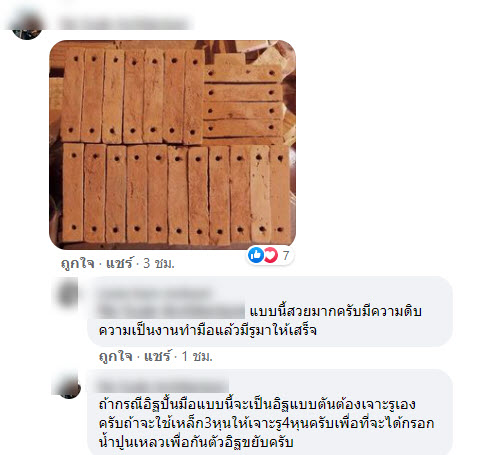Click แชร์ under the first reply
Viewport: 495px width, 455px height.
tap(157, 356)
